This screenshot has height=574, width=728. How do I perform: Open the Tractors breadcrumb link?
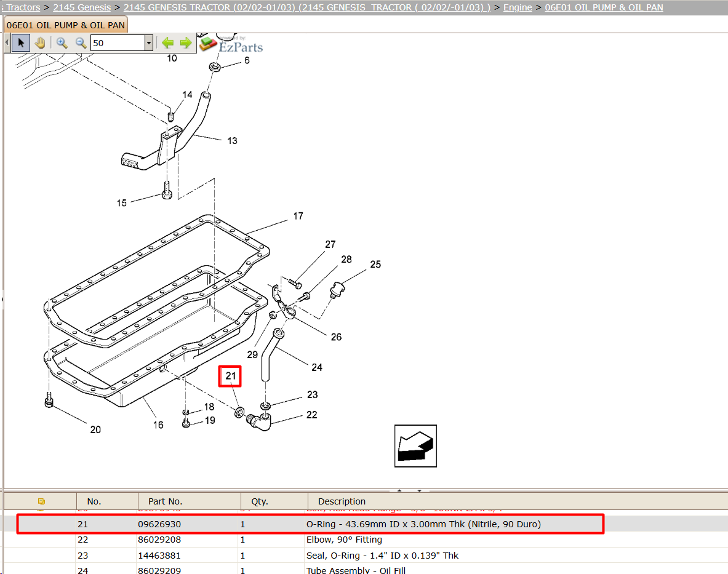point(23,7)
